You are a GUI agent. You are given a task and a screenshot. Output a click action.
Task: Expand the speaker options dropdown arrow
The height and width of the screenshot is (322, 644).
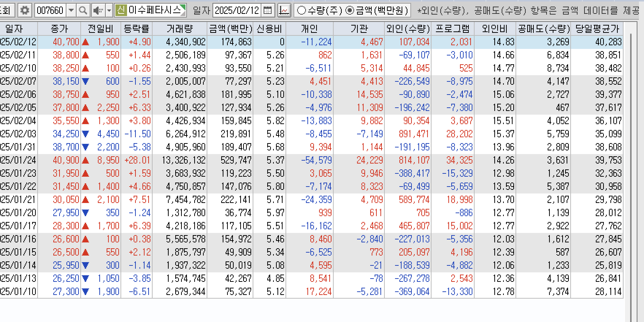[x=109, y=10]
